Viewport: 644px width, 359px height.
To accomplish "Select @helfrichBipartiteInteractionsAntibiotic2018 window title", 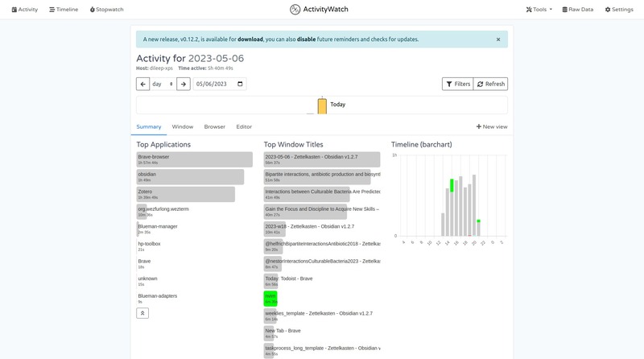I will (x=322, y=246).
